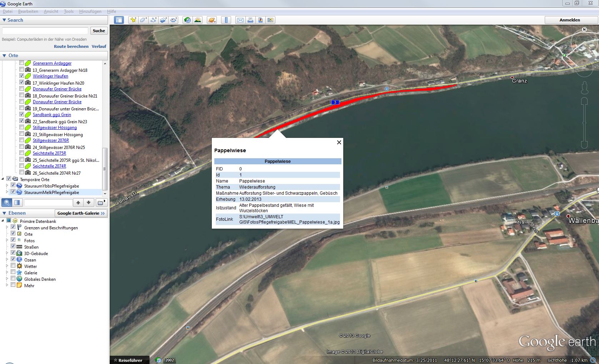This screenshot has height=364, width=599.
Task: Collapse the Primäre Datenbank node
Action: pos(3,221)
